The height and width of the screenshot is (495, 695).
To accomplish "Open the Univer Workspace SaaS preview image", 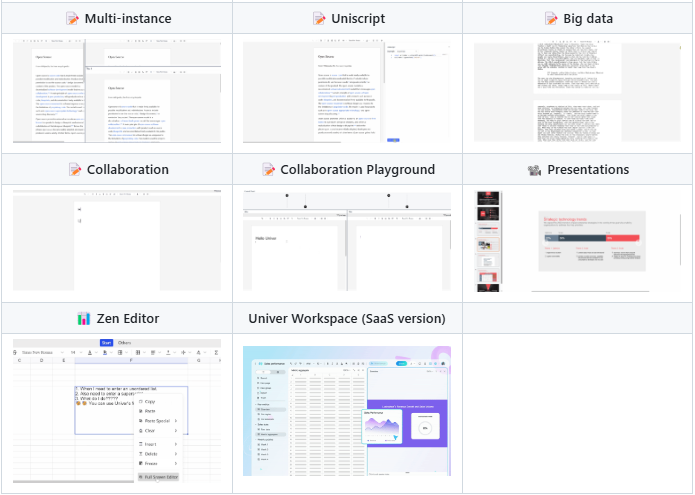I will [x=347, y=411].
